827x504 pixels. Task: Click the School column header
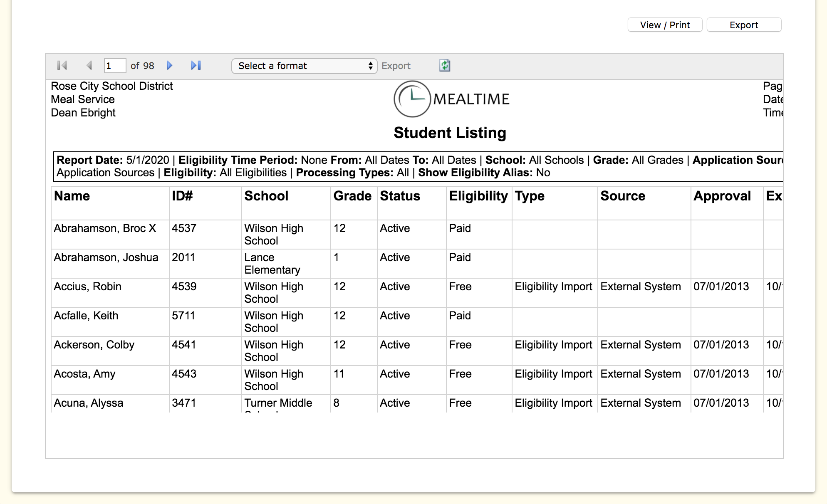(266, 196)
